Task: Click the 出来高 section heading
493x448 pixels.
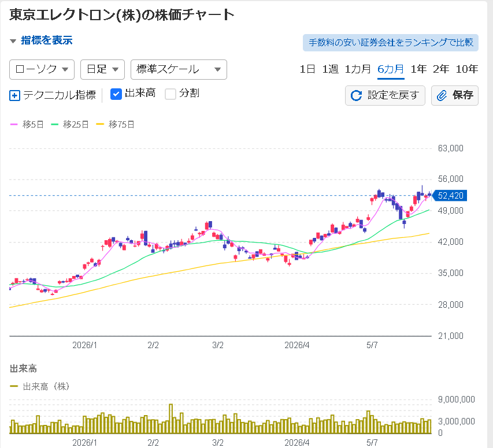Action: pyautogui.click(x=23, y=368)
